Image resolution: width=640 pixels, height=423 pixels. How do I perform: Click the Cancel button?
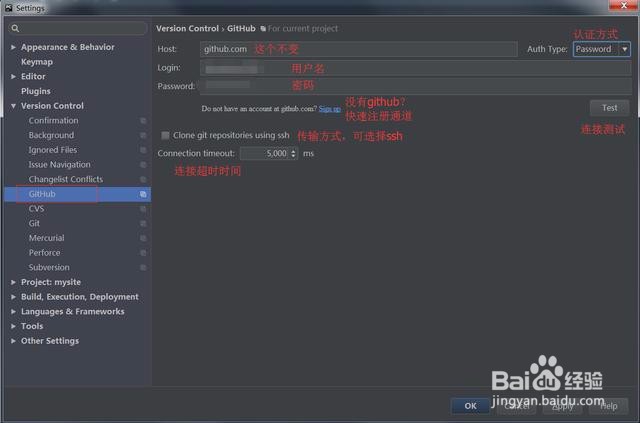[x=517, y=406]
